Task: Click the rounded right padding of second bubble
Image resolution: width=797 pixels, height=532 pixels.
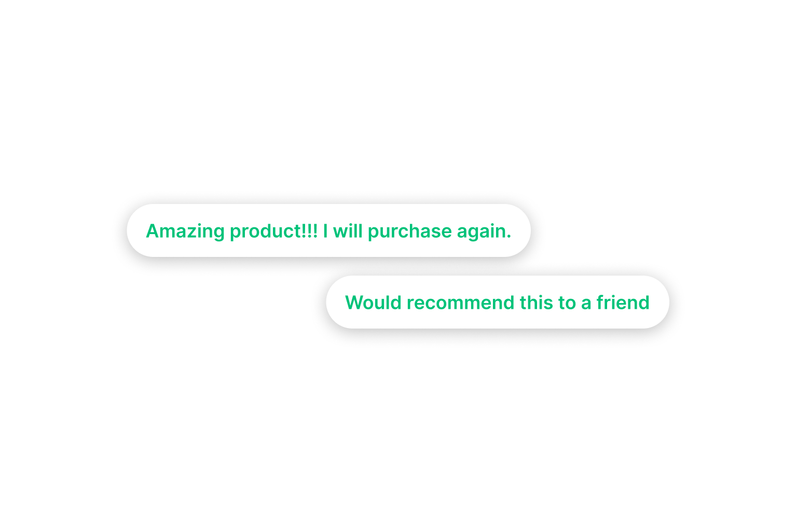Action: (x=659, y=302)
